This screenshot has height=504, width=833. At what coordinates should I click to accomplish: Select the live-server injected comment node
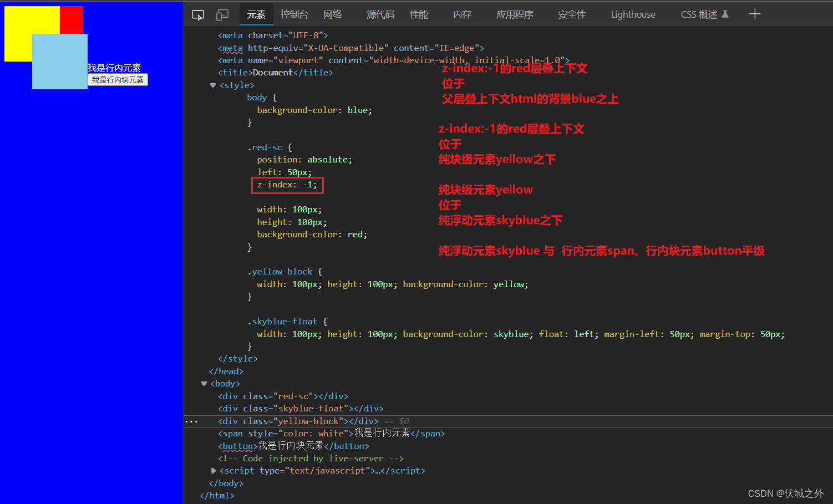311,459
